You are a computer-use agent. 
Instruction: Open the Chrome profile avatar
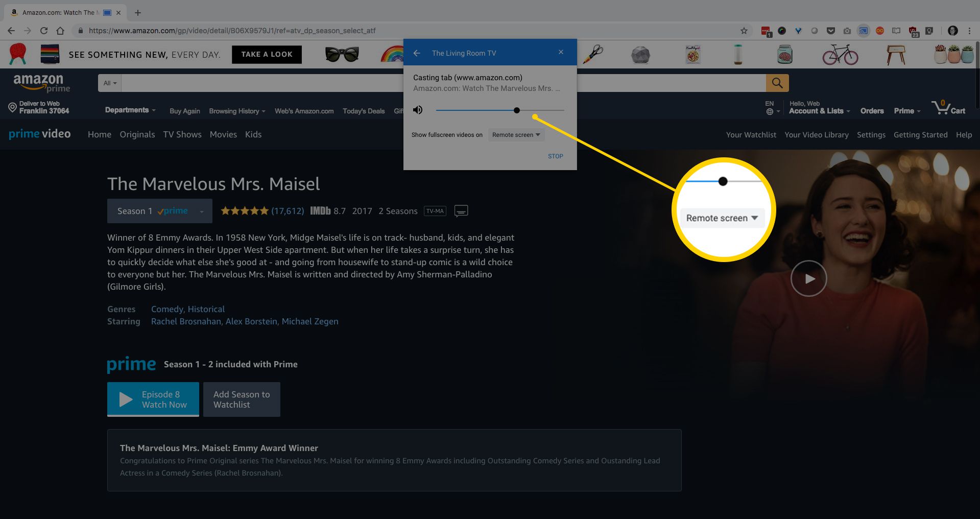click(952, 31)
